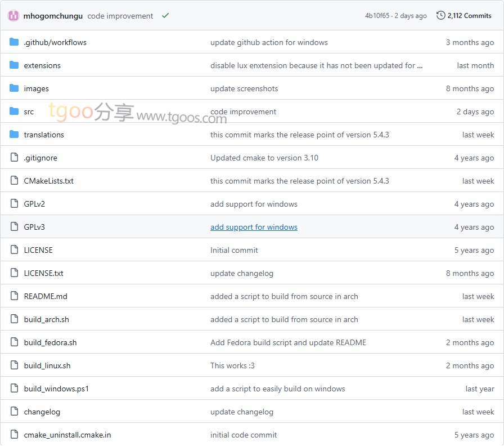This screenshot has width=504, height=446.
Task: Open the src folder
Action: (x=29, y=111)
